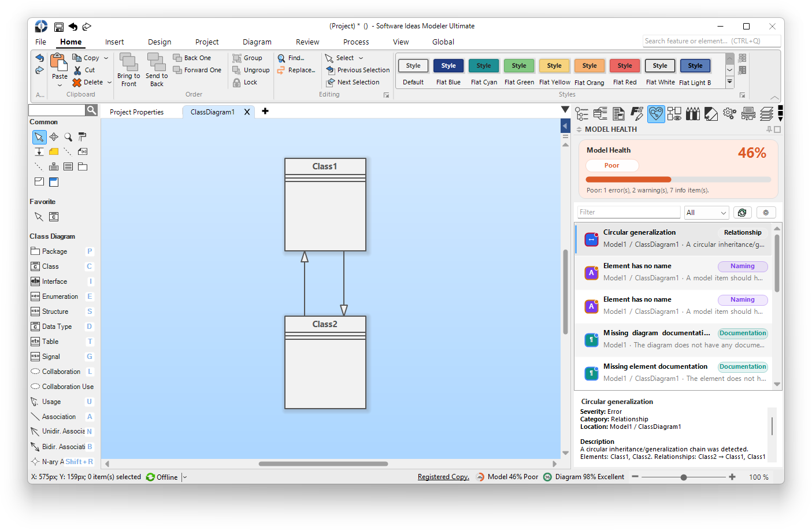Open the Diagram ribbon tab
Viewport: 812px width, 530px height.
click(x=257, y=42)
